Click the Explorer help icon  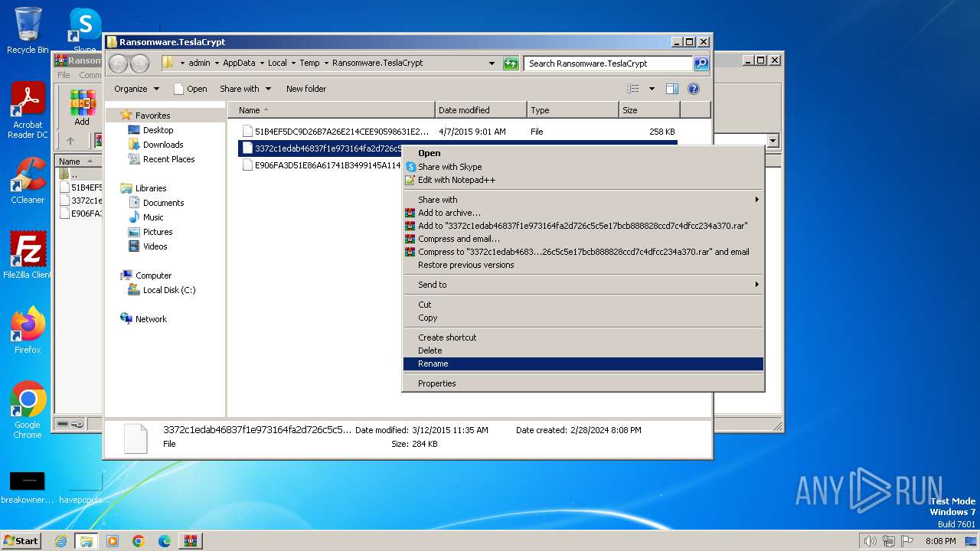694,89
